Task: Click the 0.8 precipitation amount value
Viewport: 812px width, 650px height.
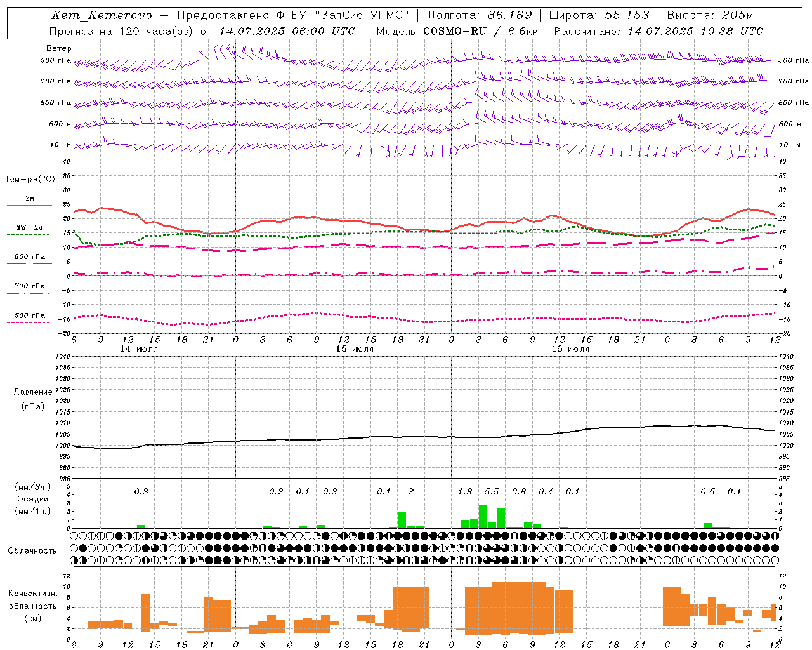Action: (519, 492)
